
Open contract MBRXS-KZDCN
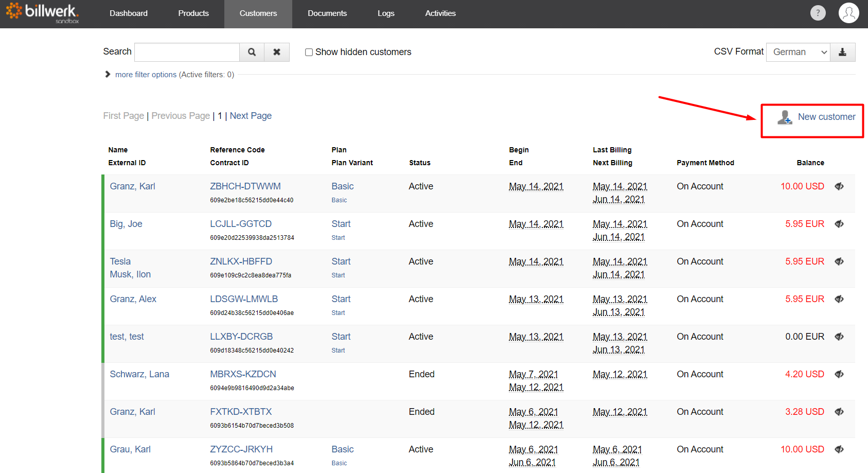tap(243, 374)
